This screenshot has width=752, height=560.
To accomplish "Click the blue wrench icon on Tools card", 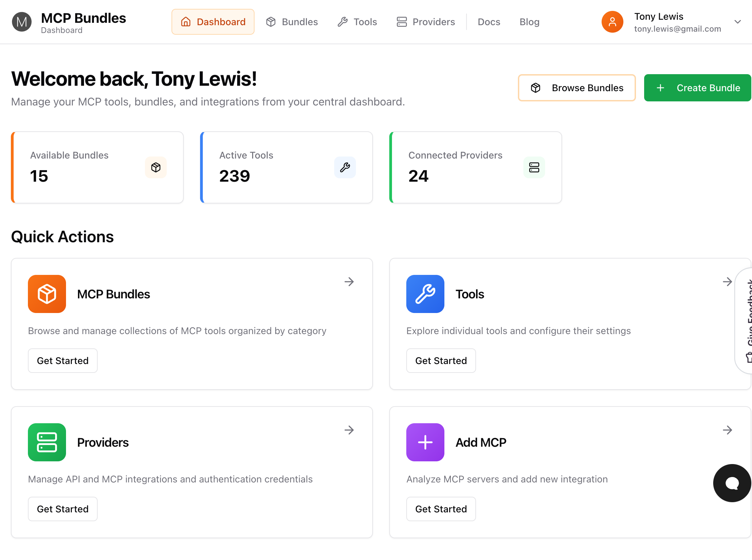I will [x=425, y=294].
